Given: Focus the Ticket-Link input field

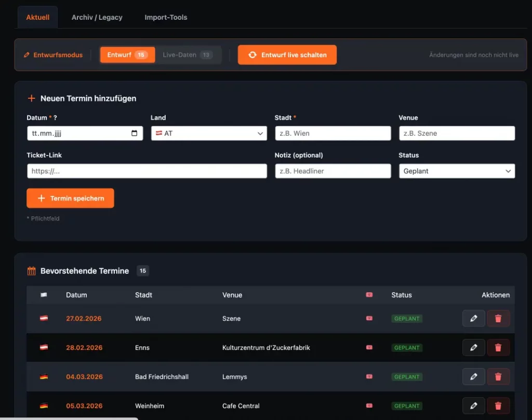Looking at the screenshot, I should click(x=147, y=171).
